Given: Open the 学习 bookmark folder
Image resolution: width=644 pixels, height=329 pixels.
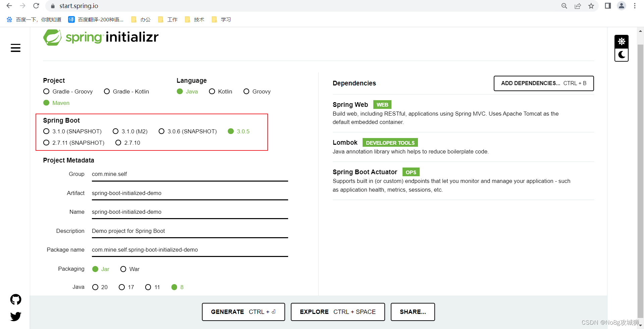Looking at the screenshot, I should pyautogui.click(x=221, y=19).
